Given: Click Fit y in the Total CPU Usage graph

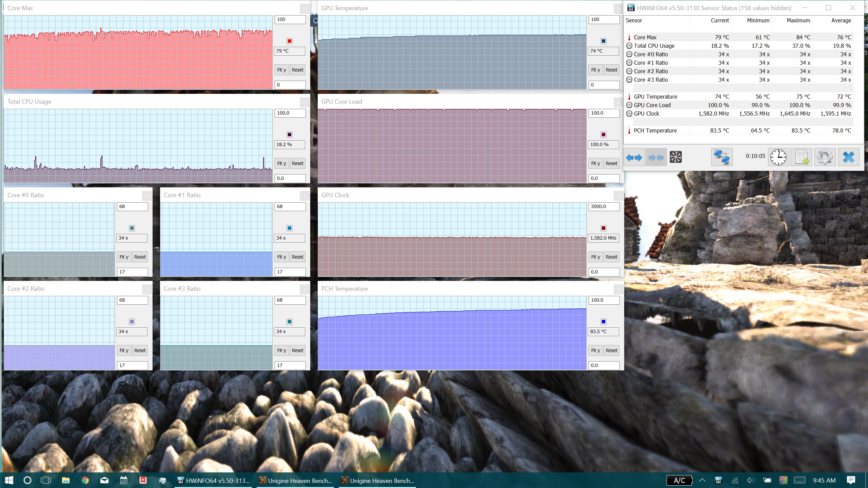Looking at the screenshot, I should tap(281, 163).
